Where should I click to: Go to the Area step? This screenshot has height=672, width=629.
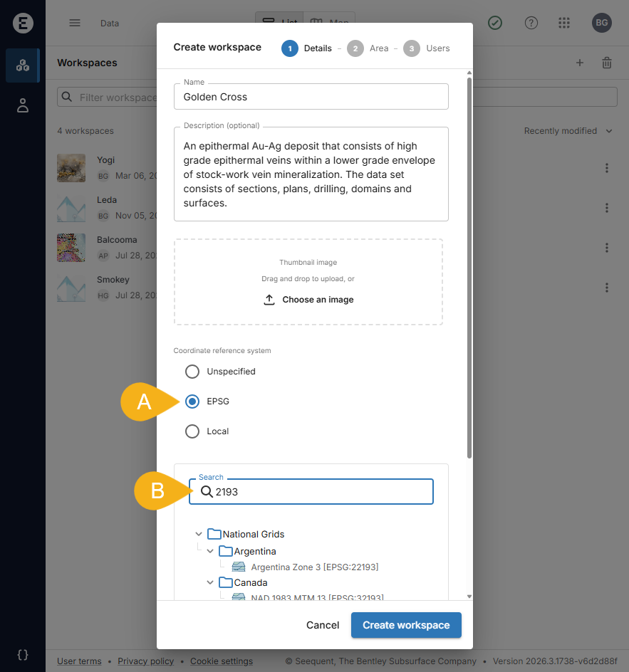(x=369, y=48)
